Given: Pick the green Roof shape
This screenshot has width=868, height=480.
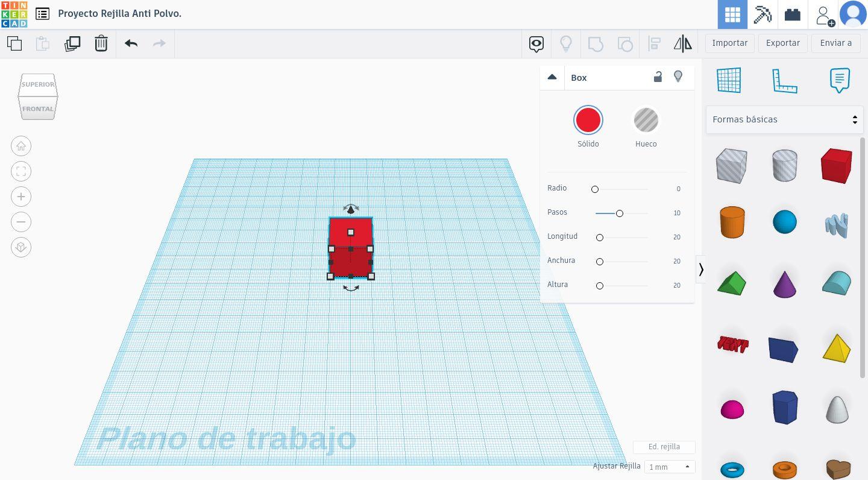Looking at the screenshot, I should (732, 283).
